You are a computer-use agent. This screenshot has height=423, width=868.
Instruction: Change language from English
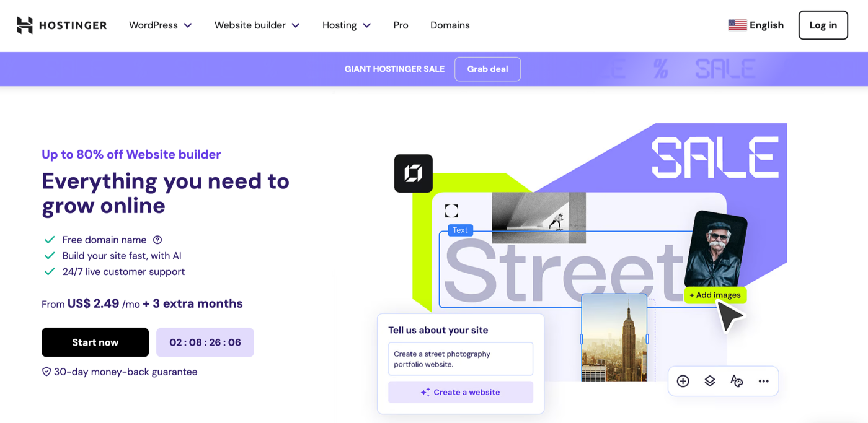[756, 25]
